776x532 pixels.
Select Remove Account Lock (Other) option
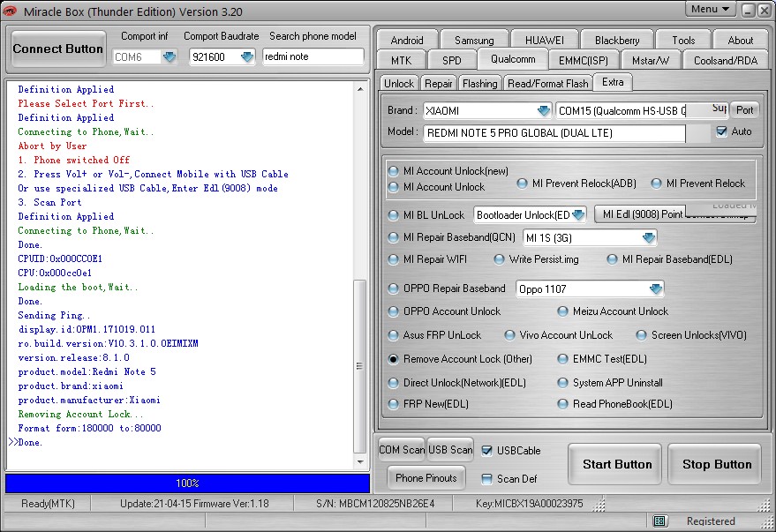coord(394,359)
